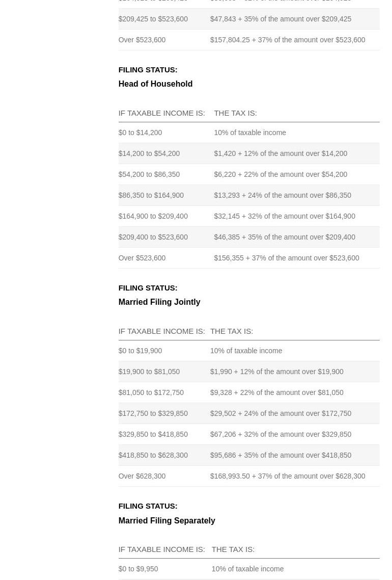Select the $168,993.50 + 37% tax text
Screen dimensions: 392x580
(x=287, y=476)
